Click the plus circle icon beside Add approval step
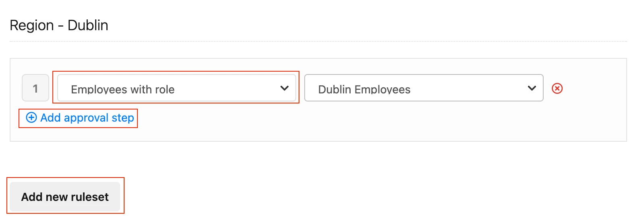The height and width of the screenshot is (219, 644). [31, 117]
